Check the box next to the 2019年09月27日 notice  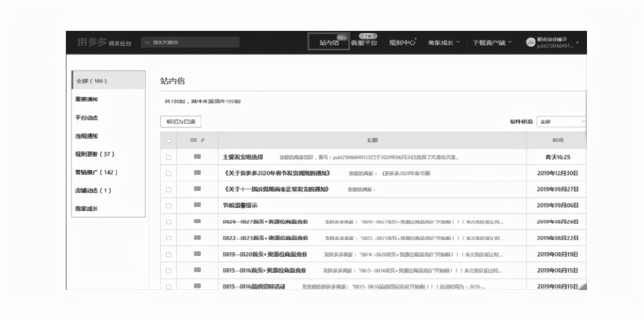[168, 189]
